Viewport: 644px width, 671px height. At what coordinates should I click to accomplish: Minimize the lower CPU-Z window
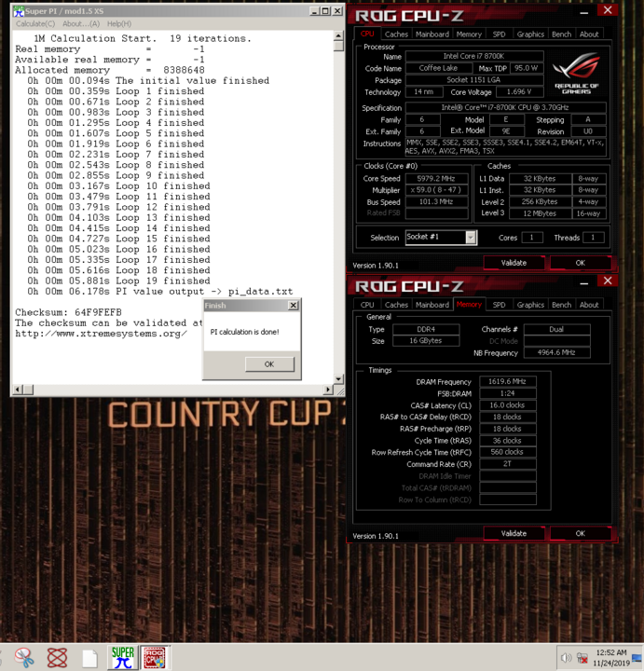pos(584,283)
